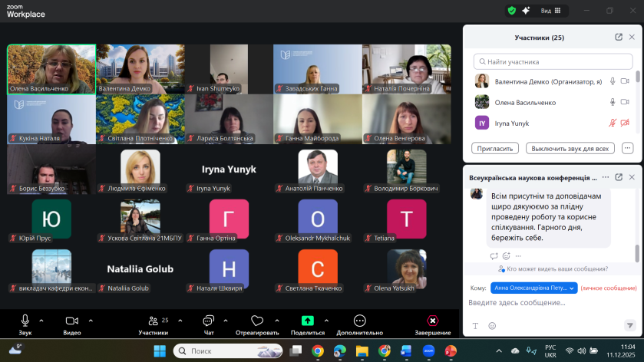Screen dimensions: 644x362
Task: Open message options ellipsis under chat message
Action: click(518, 256)
